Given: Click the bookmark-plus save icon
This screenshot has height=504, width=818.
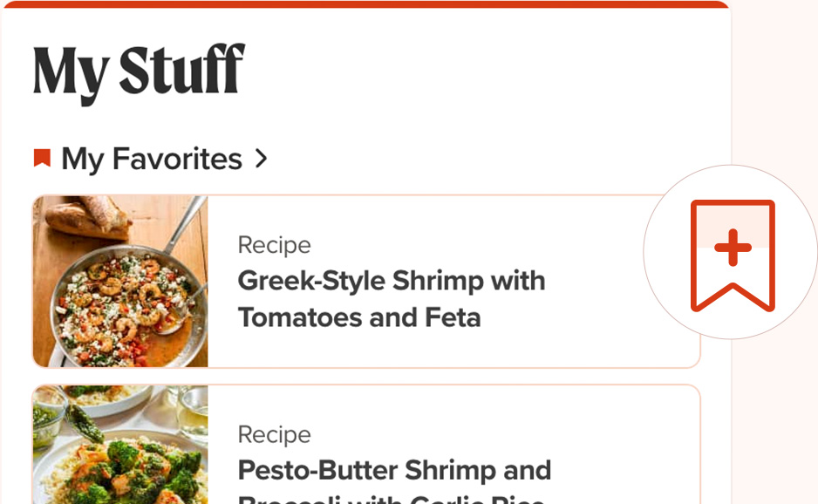Looking at the screenshot, I should [x=733, y=255].
